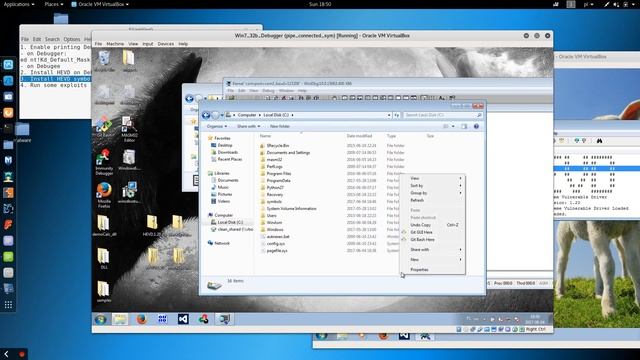Select Recent Places in Explorer sidebar

[229, 159]
